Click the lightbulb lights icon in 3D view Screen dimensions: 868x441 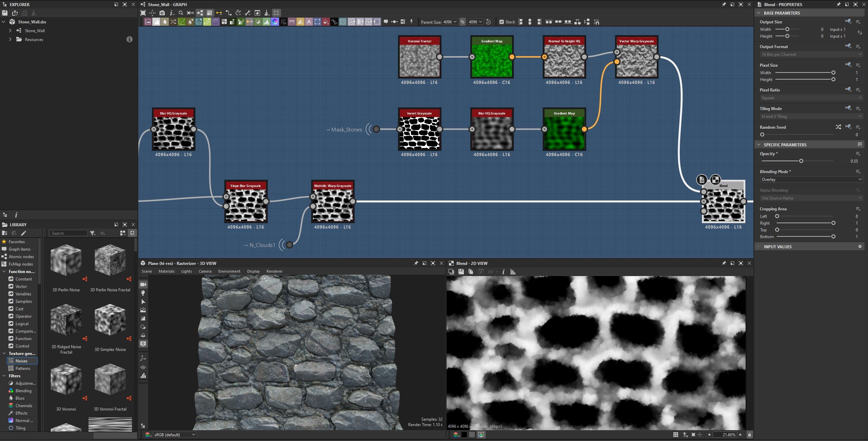click(143, 293)
